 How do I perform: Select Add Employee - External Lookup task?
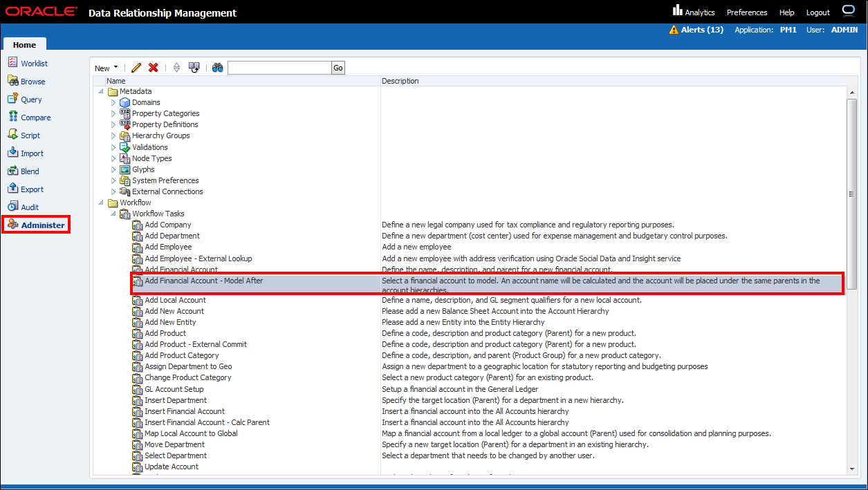tap(198, 258)
